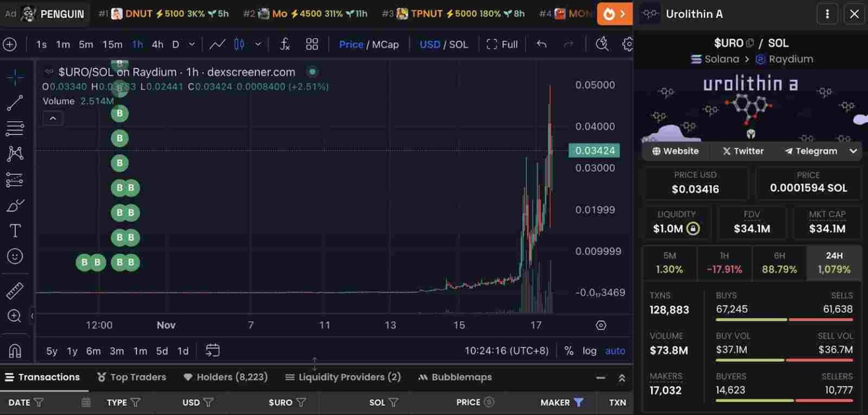This screenshot has height=415, width=868.
Task: Open the Transactions tab
Action: pos(42,377)
